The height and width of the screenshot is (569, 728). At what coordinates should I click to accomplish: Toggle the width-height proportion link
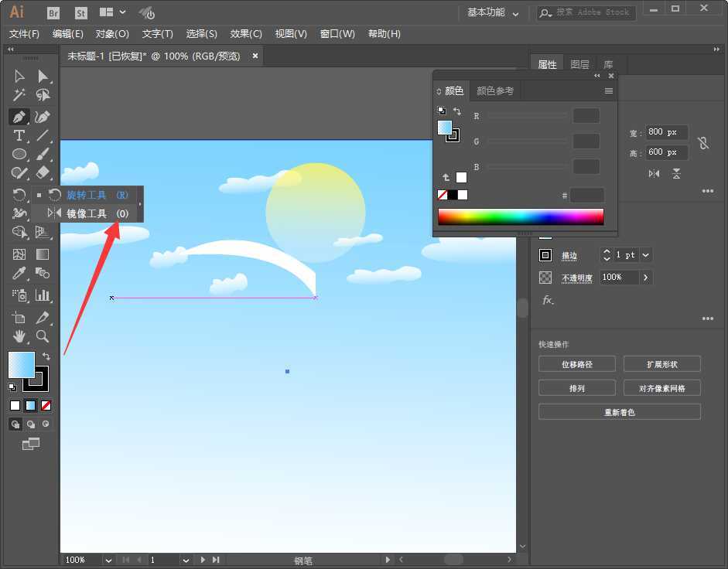[x=702, y=142]
